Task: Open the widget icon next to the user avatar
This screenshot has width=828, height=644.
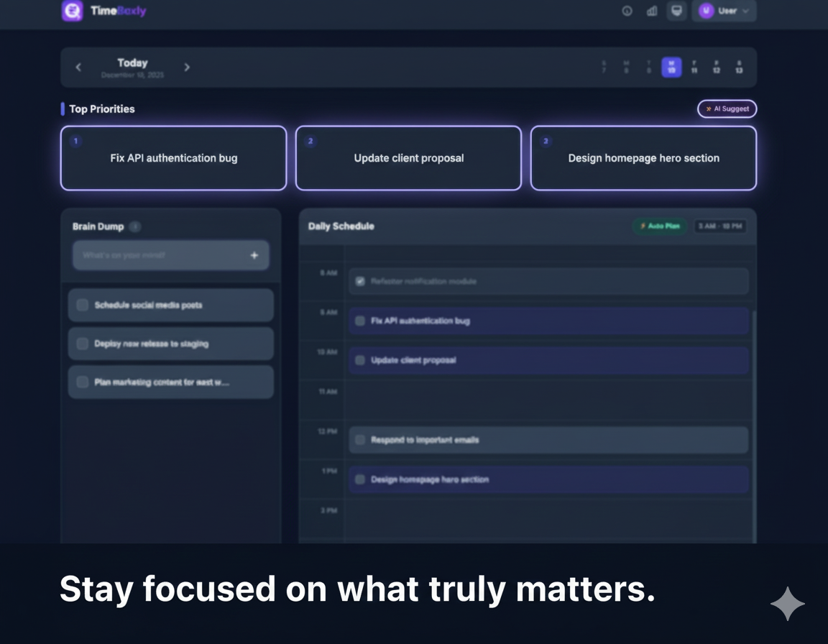Action: tap(676, 11)
